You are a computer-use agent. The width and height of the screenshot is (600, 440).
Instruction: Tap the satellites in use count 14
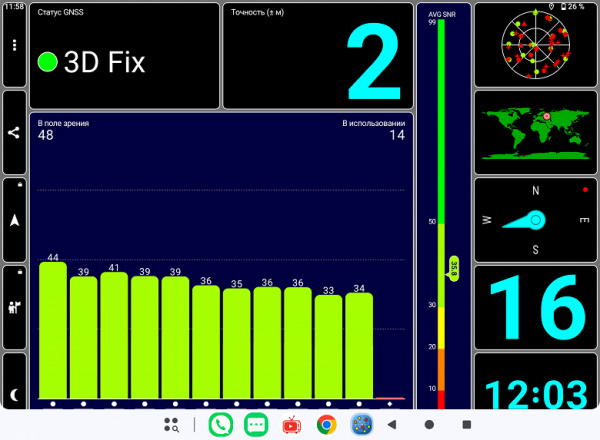(x=397, y=135)
